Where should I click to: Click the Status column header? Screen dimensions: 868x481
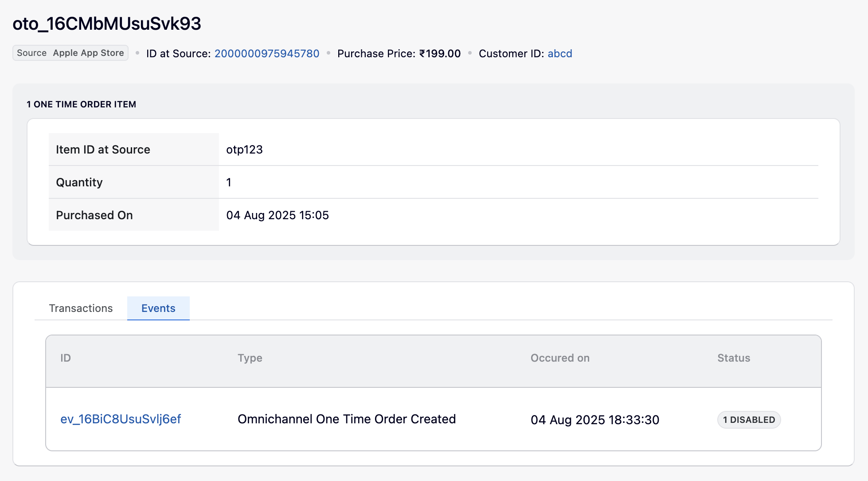(x=733, y=358)
